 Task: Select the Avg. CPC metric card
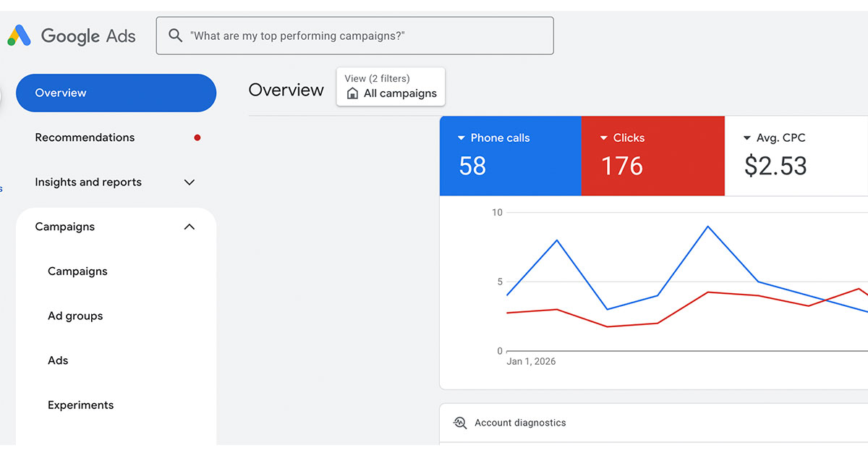coord(796,156)
